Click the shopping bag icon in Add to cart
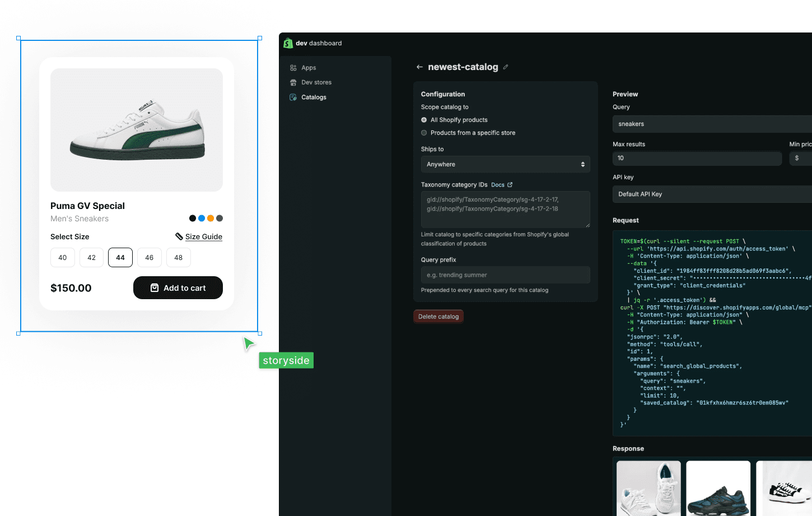812x516 pixels. [155, 288]
